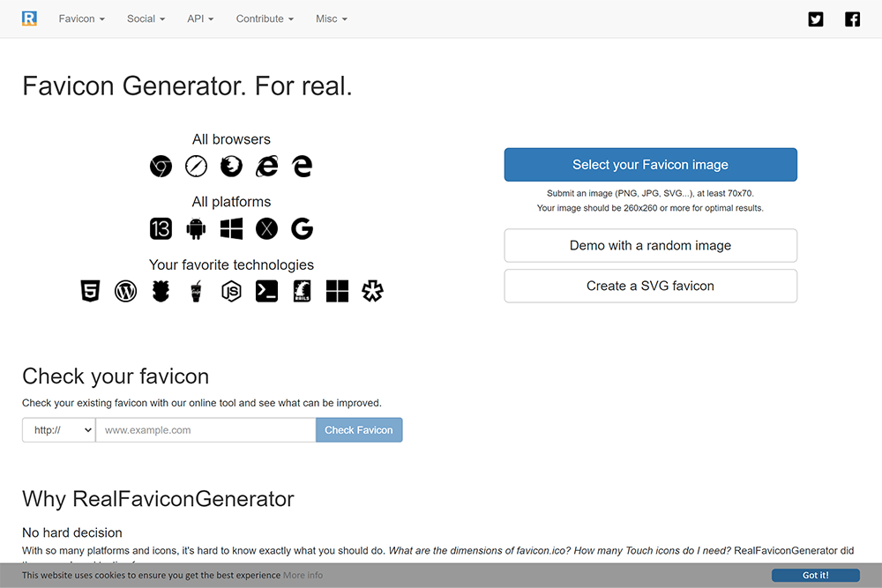Open the Misc dropdown menu
The image size is (882, 588).
coord(332,19)
